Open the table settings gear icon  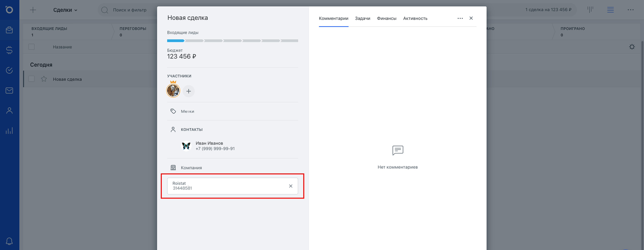click(632, 47)
